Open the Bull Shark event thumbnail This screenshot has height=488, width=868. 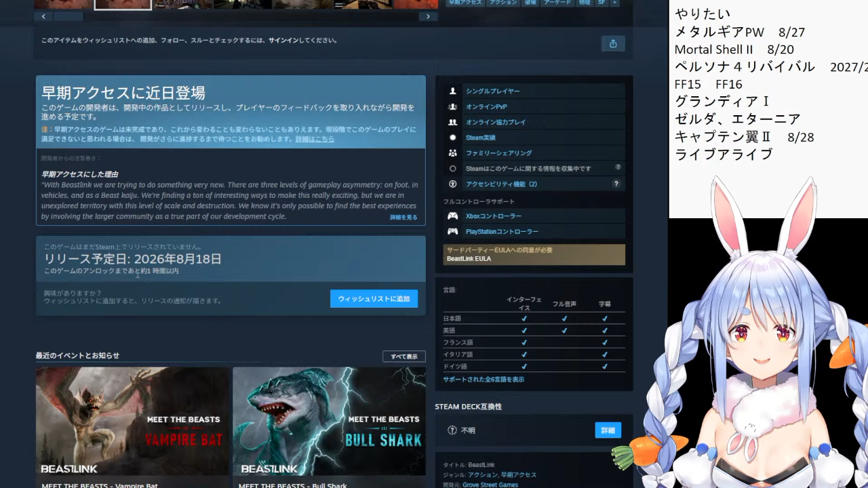329,422
